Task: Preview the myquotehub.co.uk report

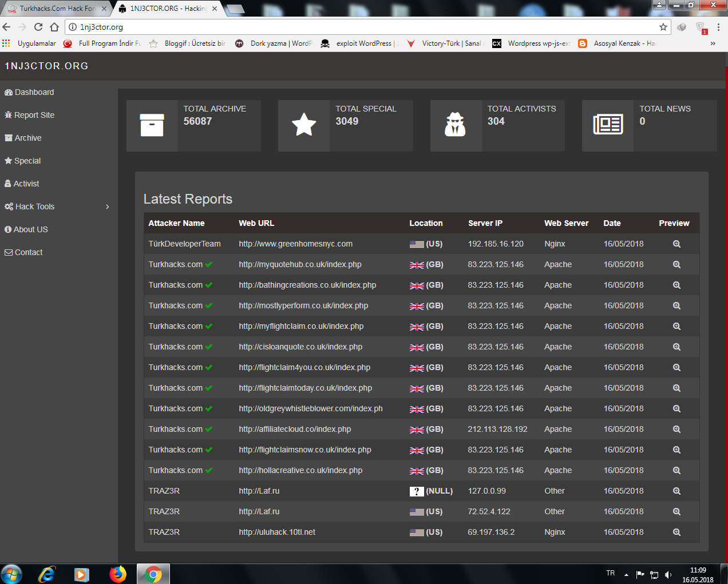Action: click(676, 264)
